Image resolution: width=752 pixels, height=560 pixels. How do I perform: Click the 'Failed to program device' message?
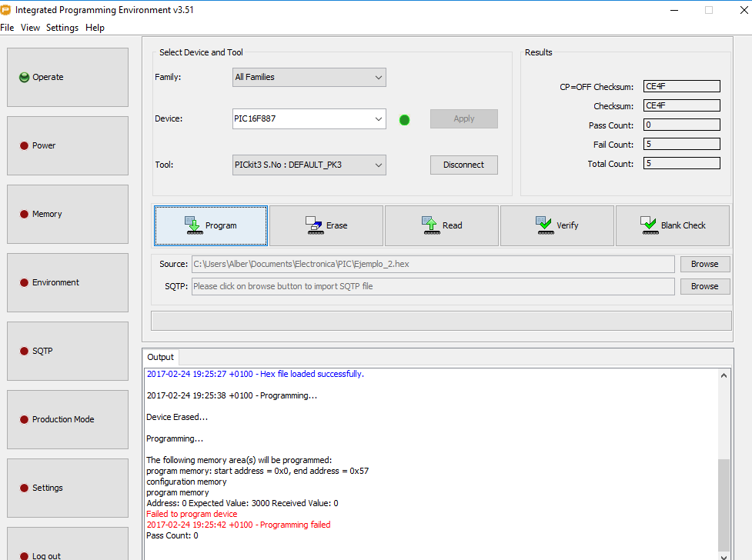tap(192, 514)
